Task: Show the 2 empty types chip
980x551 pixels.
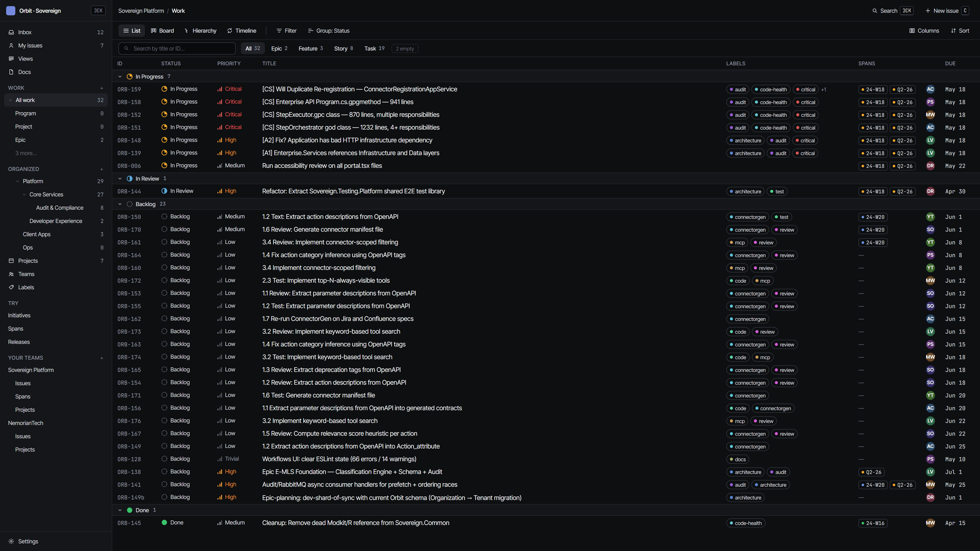Action: (x=405, y=49)
